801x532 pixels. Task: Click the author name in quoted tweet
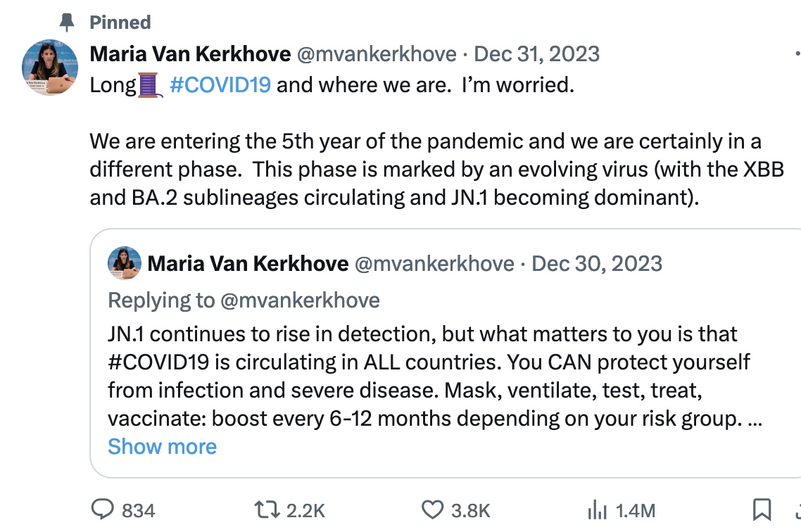click(x=248, y=264)
